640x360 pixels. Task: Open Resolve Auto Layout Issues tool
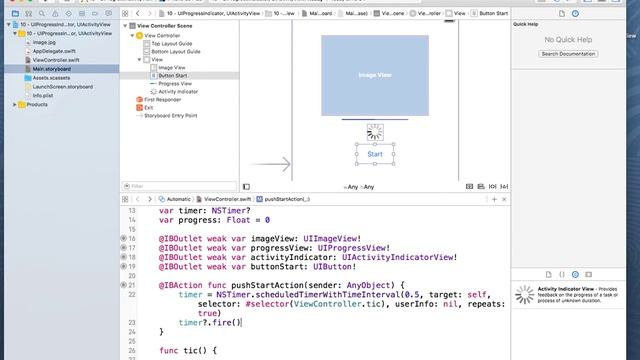click(504, 187)
